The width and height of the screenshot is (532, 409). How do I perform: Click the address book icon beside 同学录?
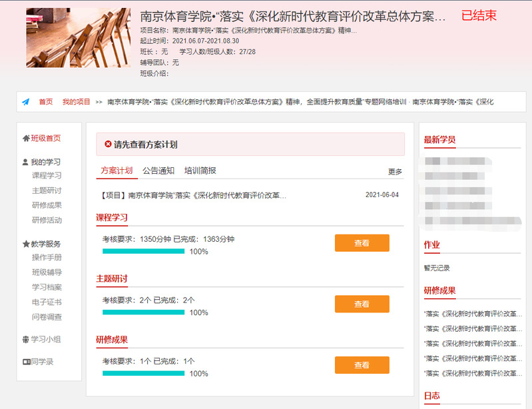pyautogui.click(x=26, y=362)
